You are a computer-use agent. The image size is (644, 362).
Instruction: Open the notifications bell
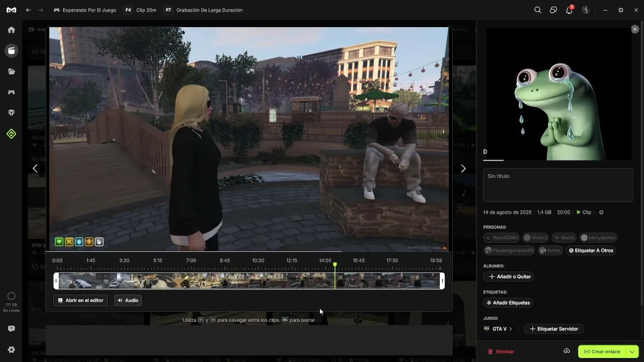(x=569, y=10)
